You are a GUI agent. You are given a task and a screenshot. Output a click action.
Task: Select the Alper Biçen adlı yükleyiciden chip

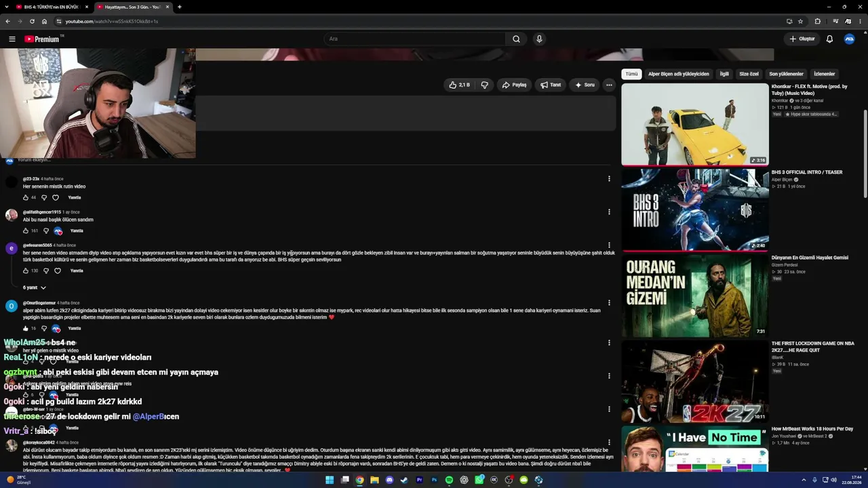(678, 74)
